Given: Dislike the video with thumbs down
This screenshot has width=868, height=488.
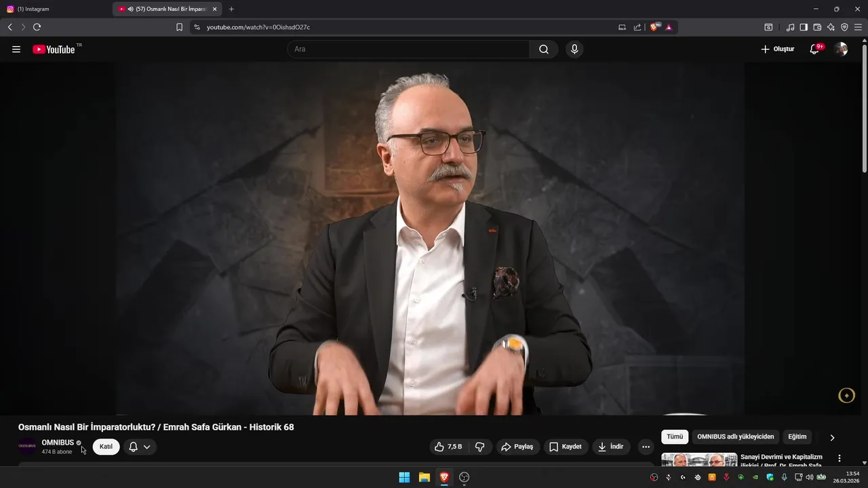Looking at the screenshot, I should click(x=480, y=447).
